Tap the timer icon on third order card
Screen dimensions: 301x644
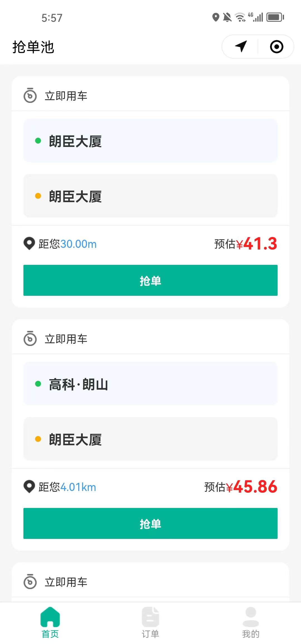(x=30, y=582)
